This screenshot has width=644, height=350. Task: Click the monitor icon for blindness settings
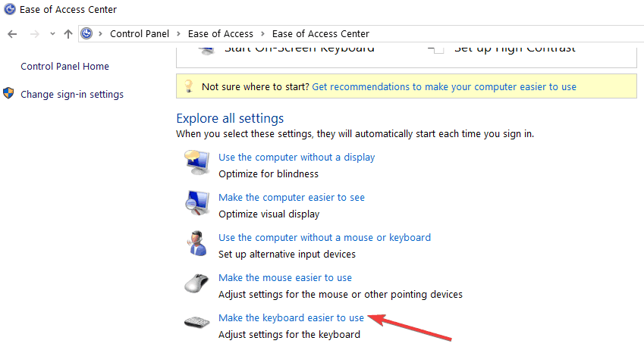pos(197,162)
